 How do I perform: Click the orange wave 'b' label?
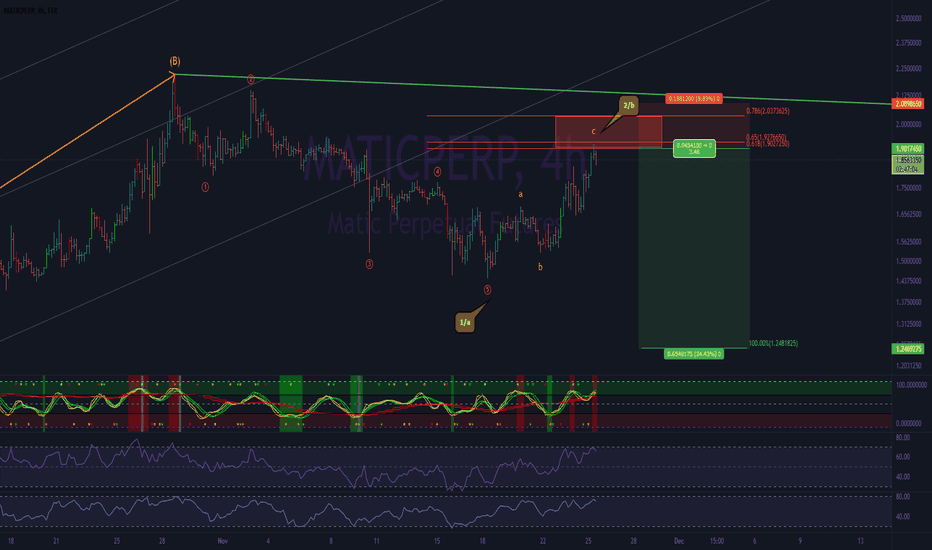click(540, 267)
